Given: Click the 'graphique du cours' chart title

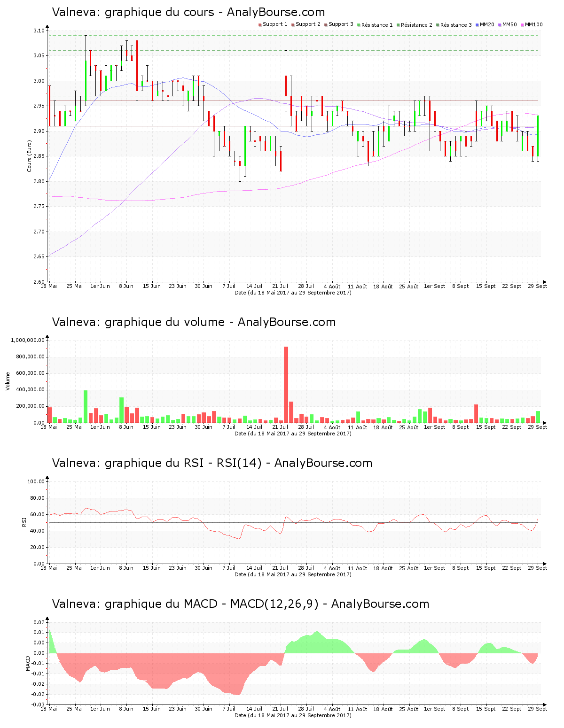Looking at the screenshot, I should 188,12.
